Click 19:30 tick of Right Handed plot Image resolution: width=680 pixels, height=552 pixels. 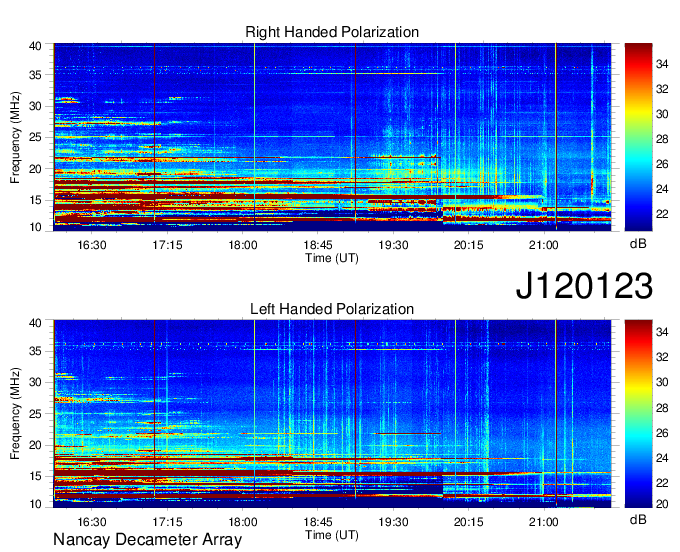tap(393, 245)
